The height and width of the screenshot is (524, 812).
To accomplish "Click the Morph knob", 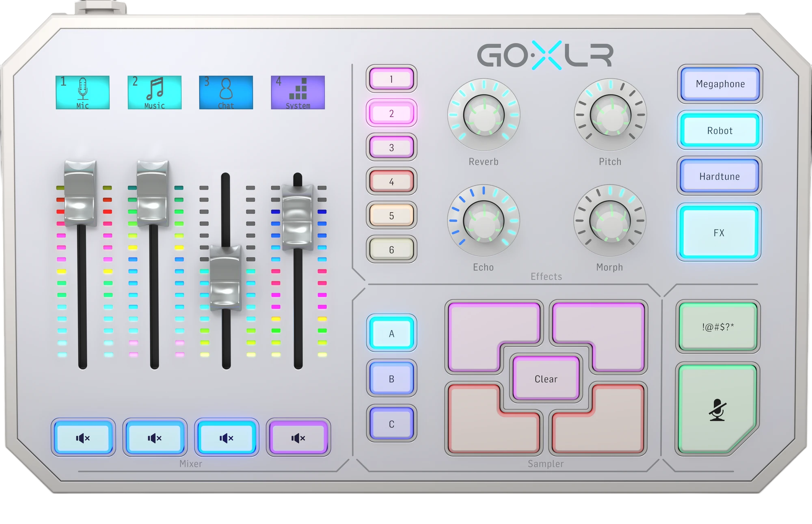I will pos(610,221).
